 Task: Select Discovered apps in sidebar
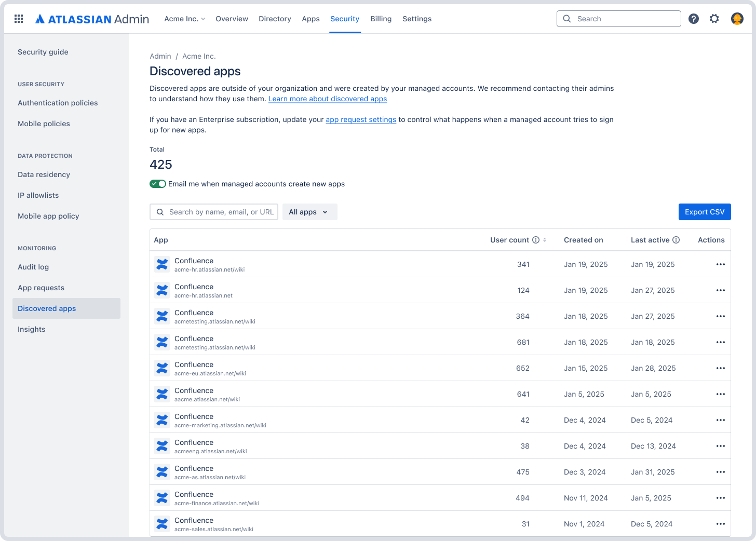66,308
